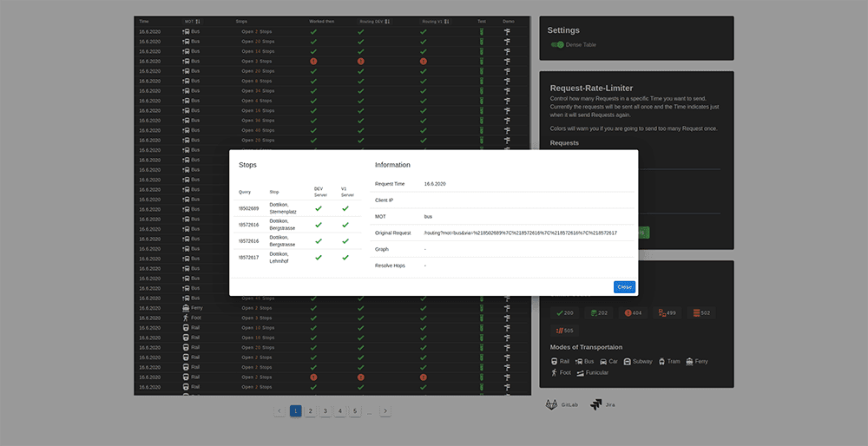Filter by 404 status code

pos(633,312)
